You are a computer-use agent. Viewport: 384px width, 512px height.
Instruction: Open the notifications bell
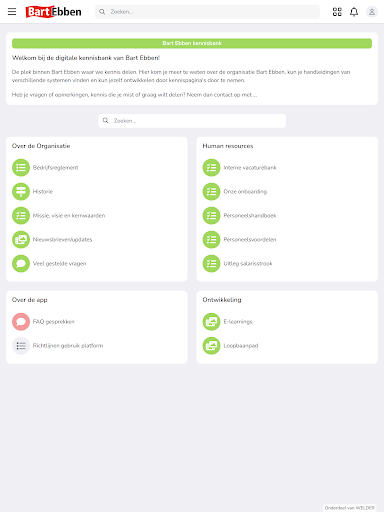(x=354, y=12)
